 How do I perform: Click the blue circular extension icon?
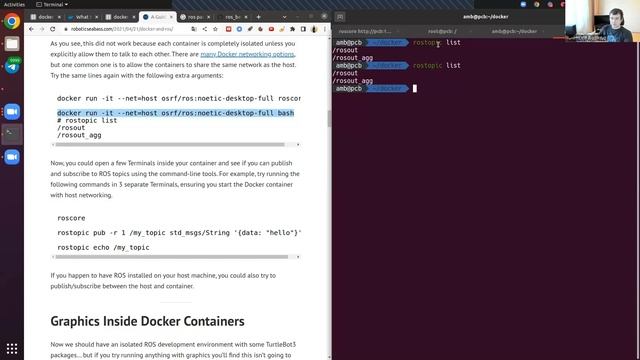tap(239, 29)
